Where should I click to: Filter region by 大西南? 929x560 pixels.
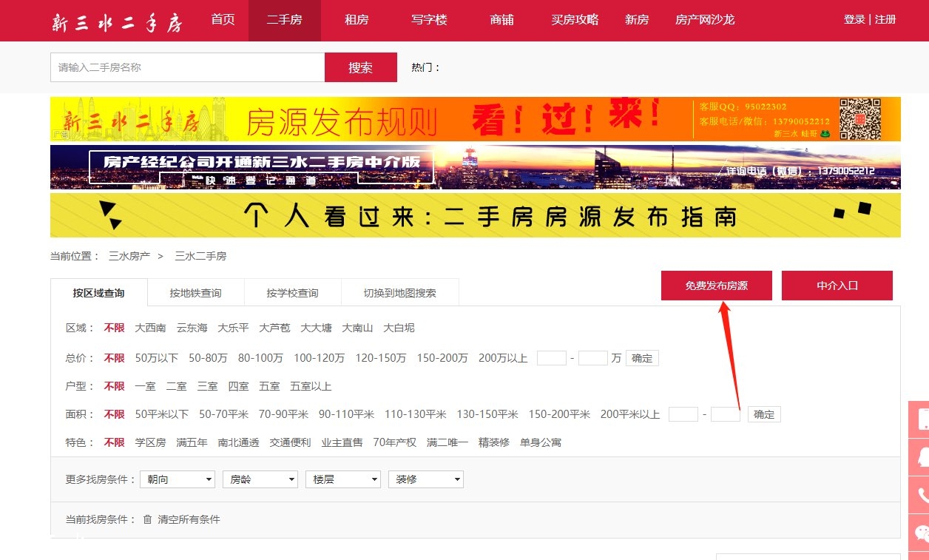(x=150, y=328)
